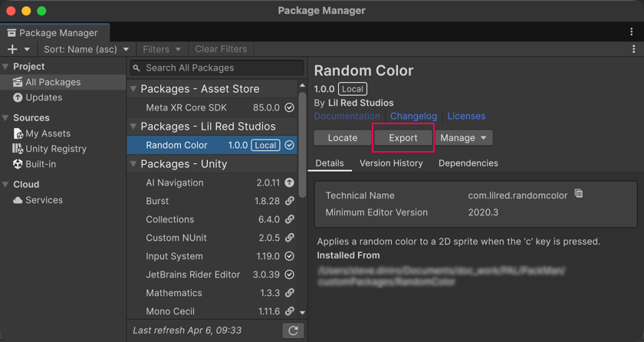Image resolution: width=644 pixels, height=342 pixels.
Task: Collapse Packages - Unity group
Action: point(133,164)
